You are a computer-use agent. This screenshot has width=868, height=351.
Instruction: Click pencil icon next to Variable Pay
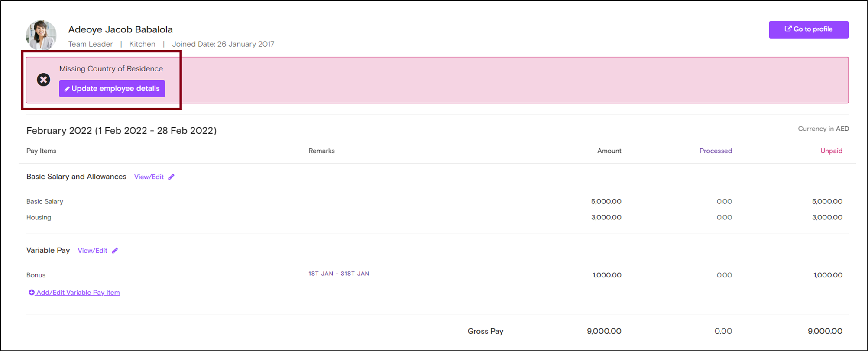[x=115, y=251]
